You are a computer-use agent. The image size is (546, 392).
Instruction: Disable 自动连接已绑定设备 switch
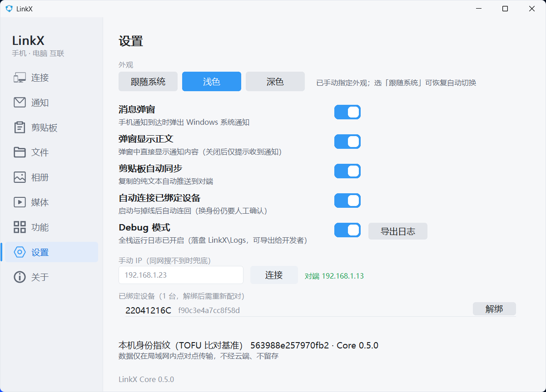(x=347, y=201)
